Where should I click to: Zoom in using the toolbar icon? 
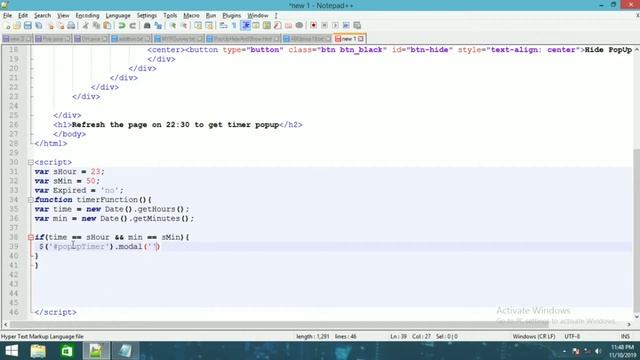tap(173, 26)
